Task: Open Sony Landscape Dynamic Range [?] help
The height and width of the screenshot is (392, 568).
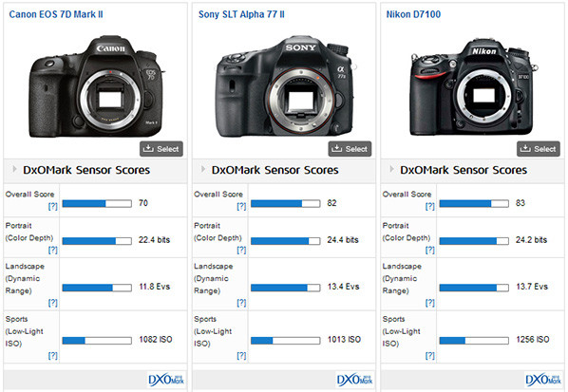Action: (x=241, y=303)
